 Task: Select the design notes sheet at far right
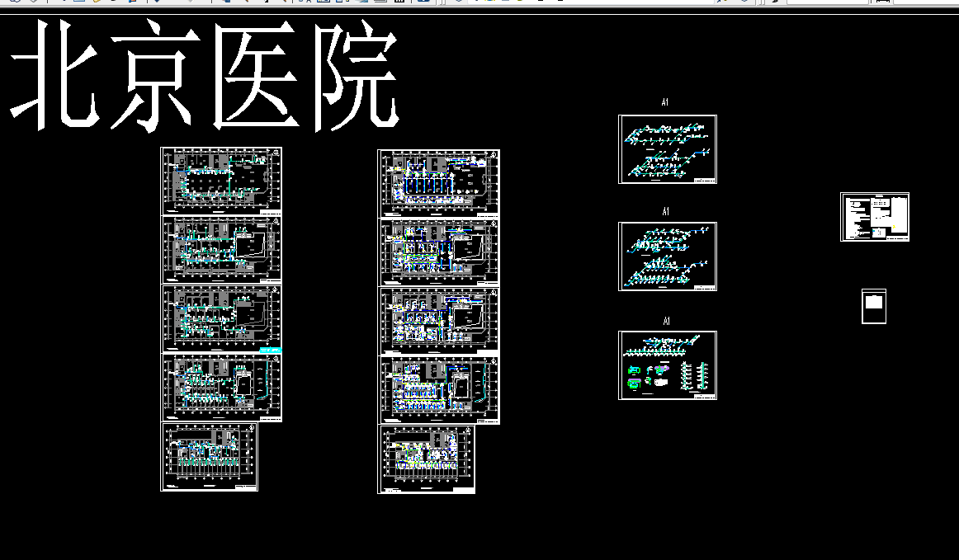[875, 217]
